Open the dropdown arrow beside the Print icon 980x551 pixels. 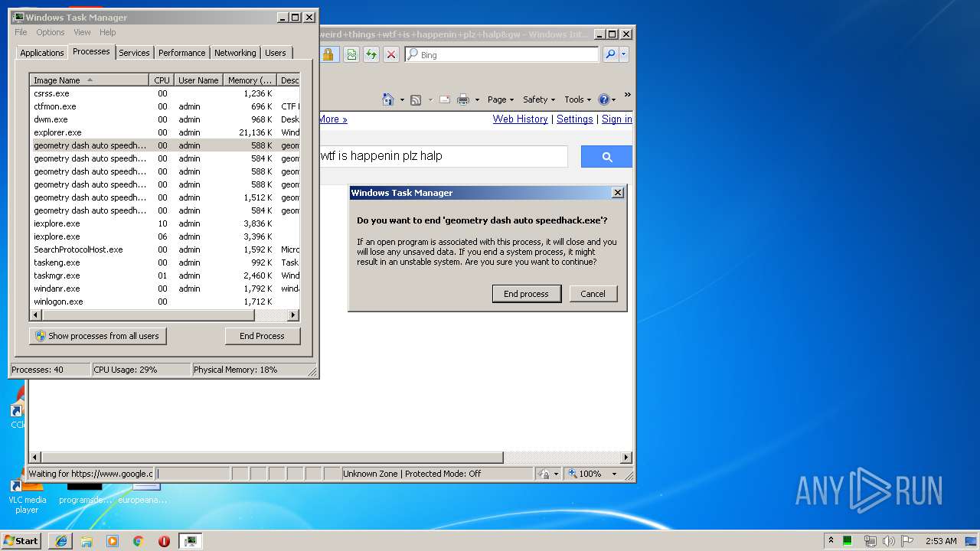click(x=477, y=99)
